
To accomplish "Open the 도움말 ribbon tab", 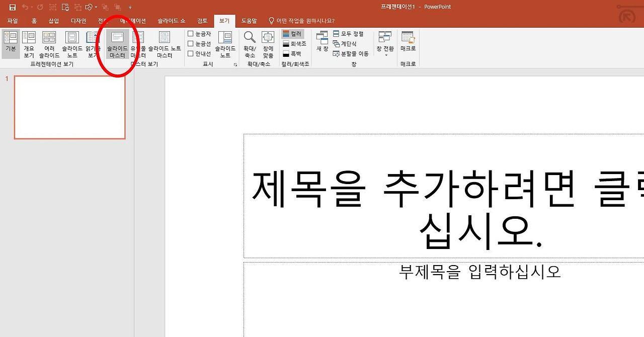I will point(249,21).
